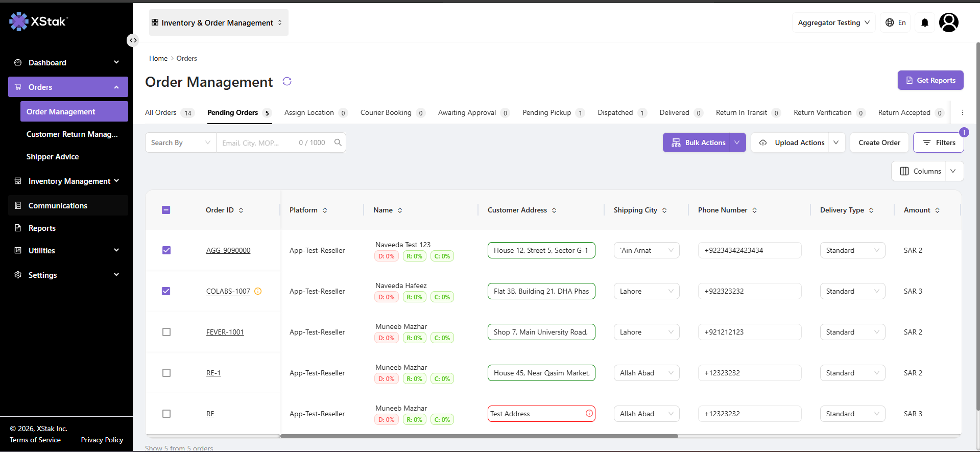Toggle the select-all header checkbox
This screenshot has width=980, height=452.
point(166,210)
